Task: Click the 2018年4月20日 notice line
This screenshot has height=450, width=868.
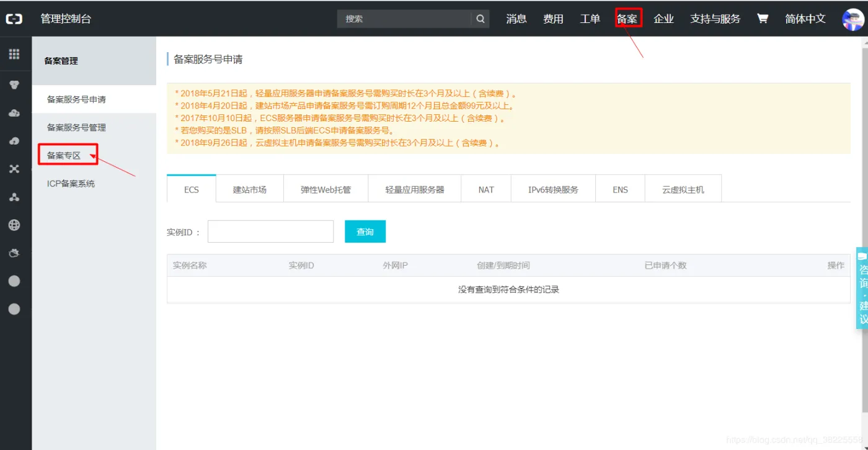Action: click(345, 106)
